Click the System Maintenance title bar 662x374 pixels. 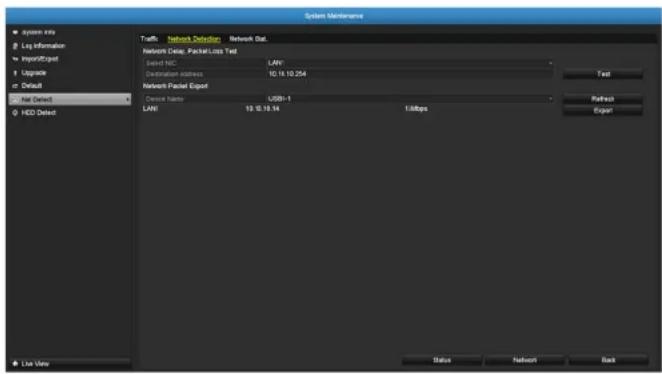click(x=334, y=16)
